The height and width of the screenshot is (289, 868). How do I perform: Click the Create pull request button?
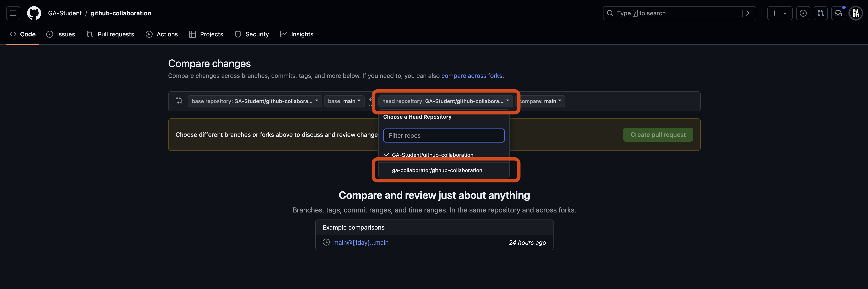click(x=658, y=134)
